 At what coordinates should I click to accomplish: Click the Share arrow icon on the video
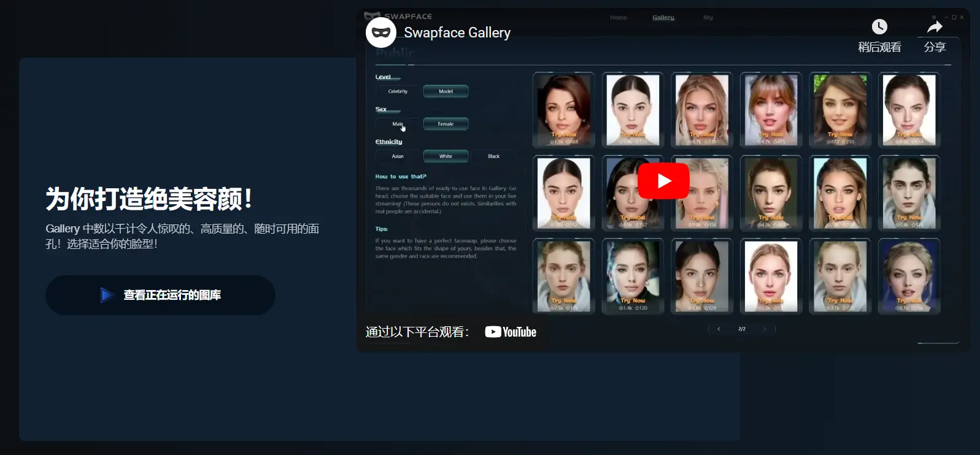[x=935, y=26]
